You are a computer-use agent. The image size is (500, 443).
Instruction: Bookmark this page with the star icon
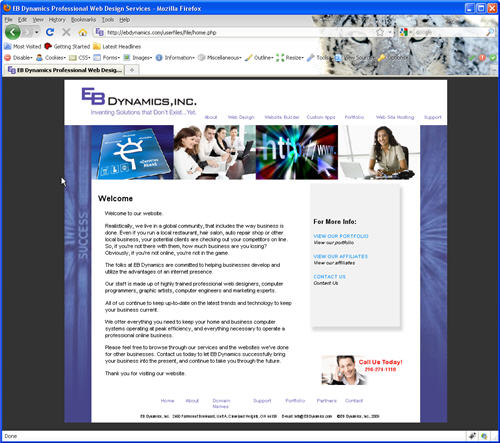coord(380,32)
